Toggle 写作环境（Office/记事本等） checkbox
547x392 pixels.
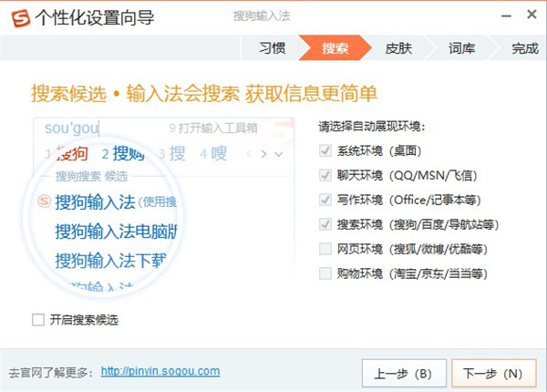point(325,199)
